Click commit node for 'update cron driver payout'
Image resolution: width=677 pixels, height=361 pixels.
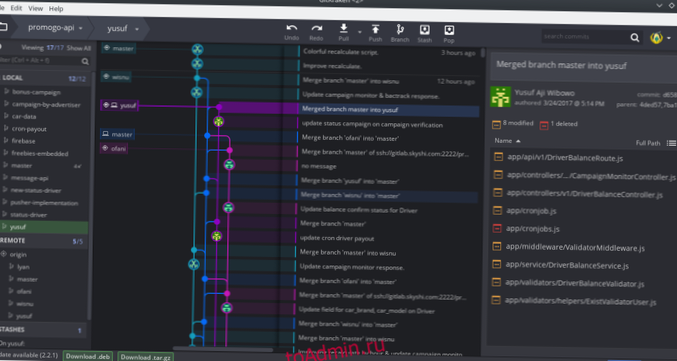click(x=216, y=236)
